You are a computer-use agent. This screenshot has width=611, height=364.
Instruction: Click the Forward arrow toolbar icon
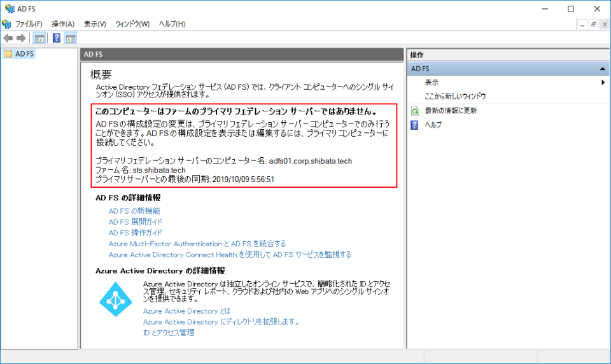(x=21, y=38)
